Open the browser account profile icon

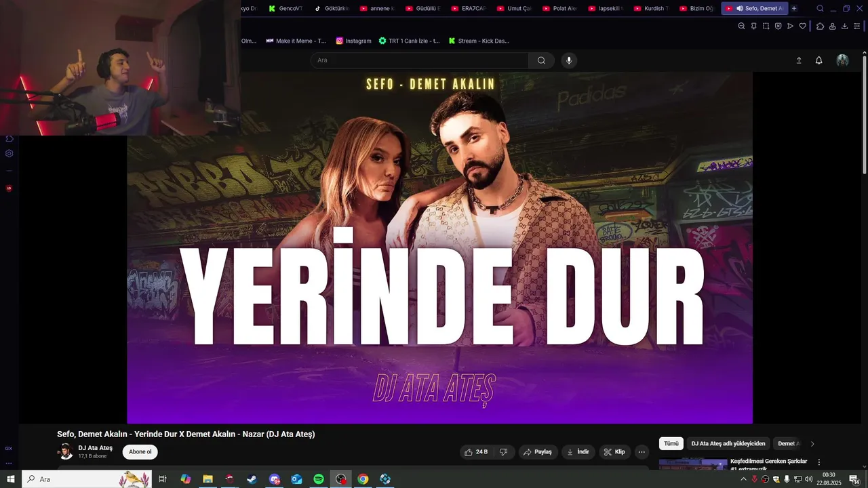[x=832, y=26]
